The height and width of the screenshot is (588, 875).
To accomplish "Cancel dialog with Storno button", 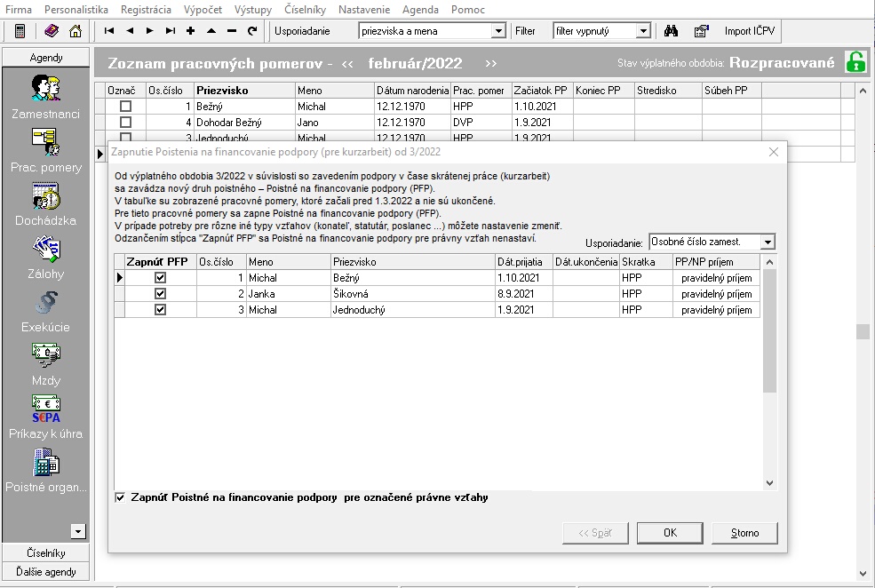I will (744, 533).
